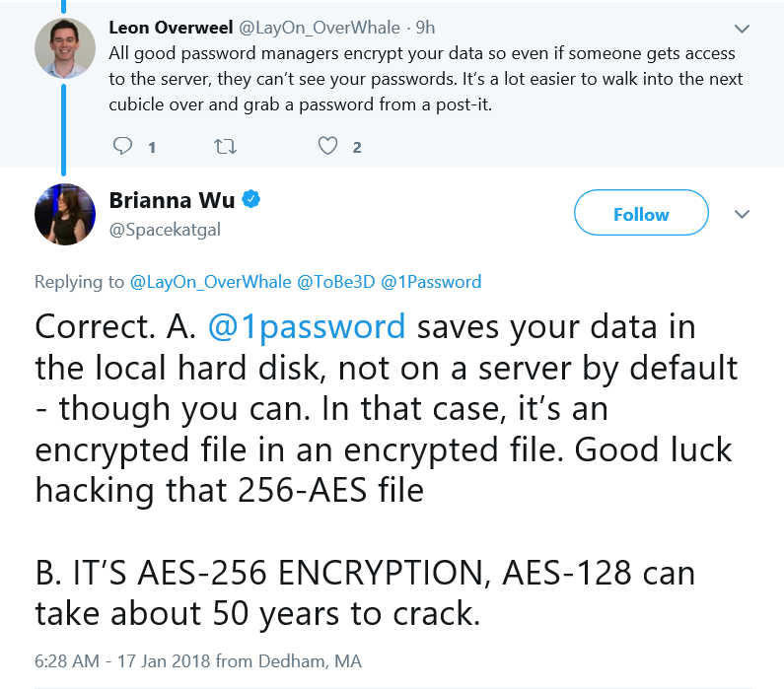Open the @1password mention in tweet text
The width and height of the screenshot is (784, 689).
(307, 327)
